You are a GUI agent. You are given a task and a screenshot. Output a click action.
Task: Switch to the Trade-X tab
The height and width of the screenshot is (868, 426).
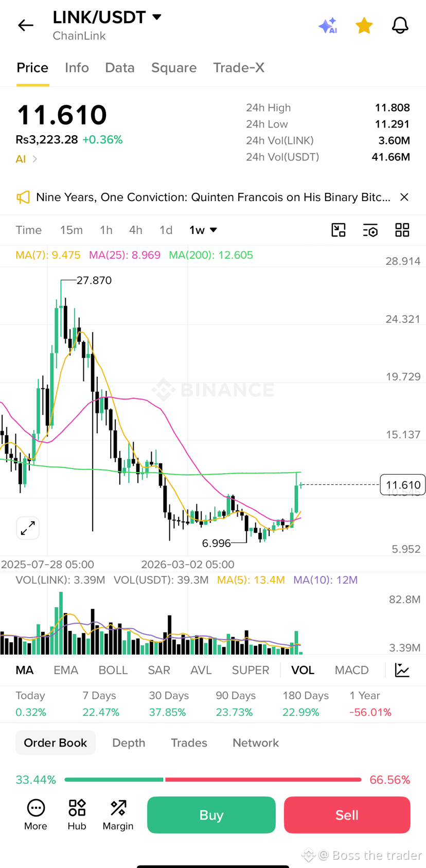[239, 68]
